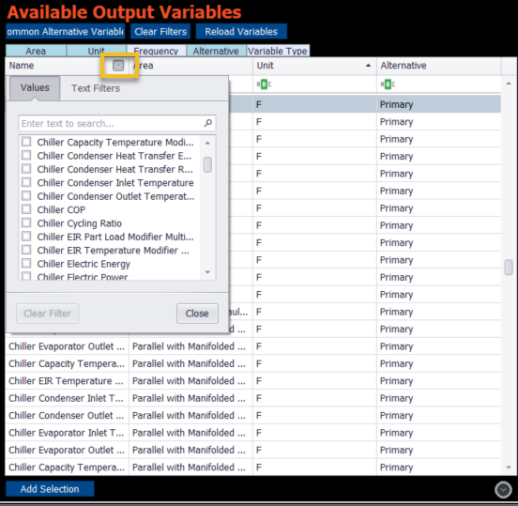Click the Unit column header
The height and width of the screenshot is (506, 518).
pyautogui.click(x=314, y=65)
